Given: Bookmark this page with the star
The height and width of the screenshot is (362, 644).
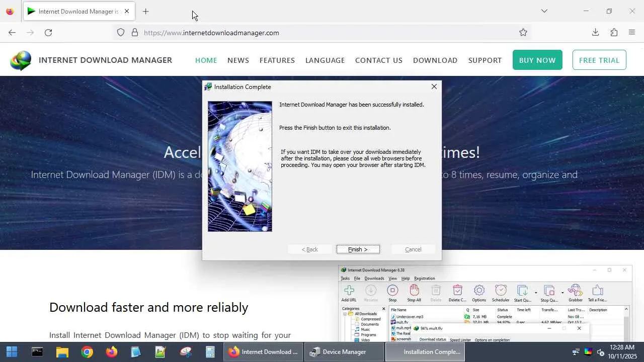Looking at the screenshot, I should pyautogui.click(x=523, y=33).
